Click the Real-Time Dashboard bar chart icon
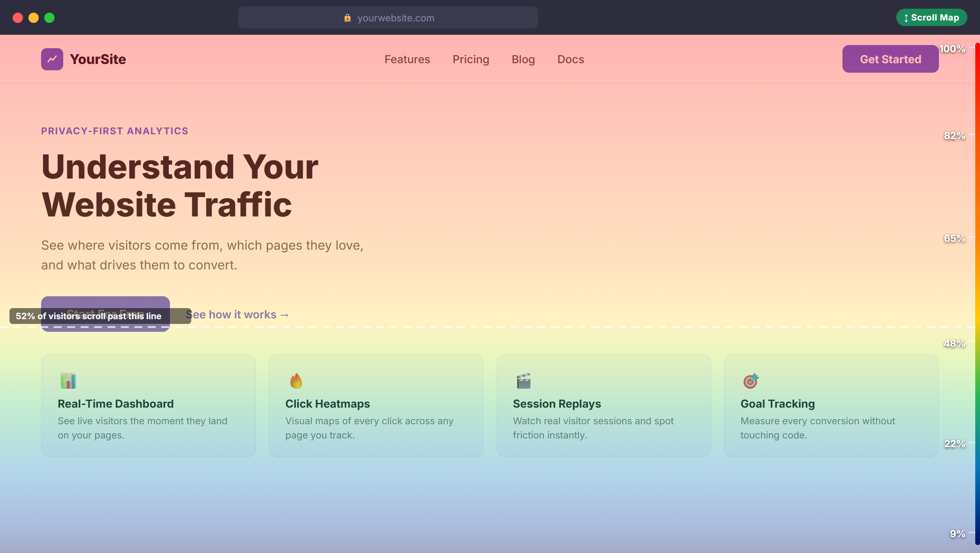Viewport: 980px width, 553px height. [x=68, y=381]
